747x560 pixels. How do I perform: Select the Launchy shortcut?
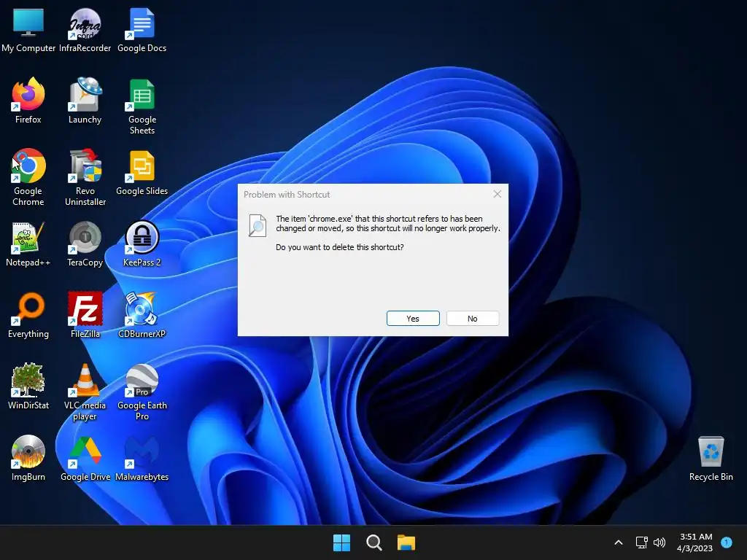(85, 101)
